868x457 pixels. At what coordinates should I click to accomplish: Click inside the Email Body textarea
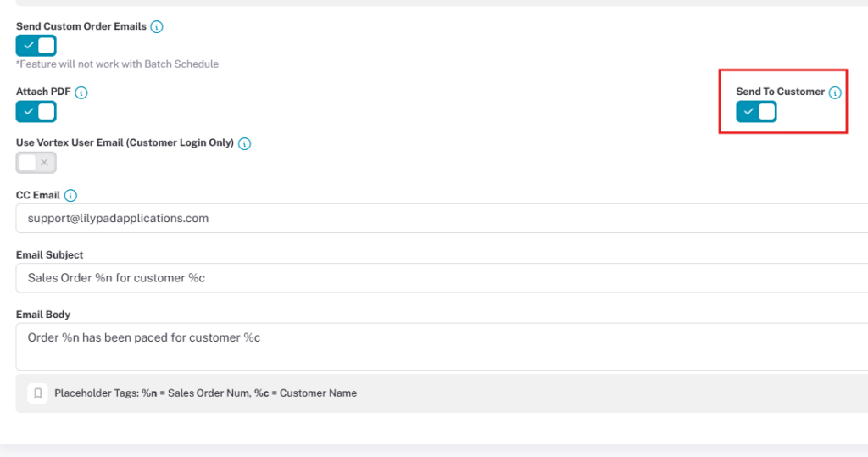tap(442, 347)
